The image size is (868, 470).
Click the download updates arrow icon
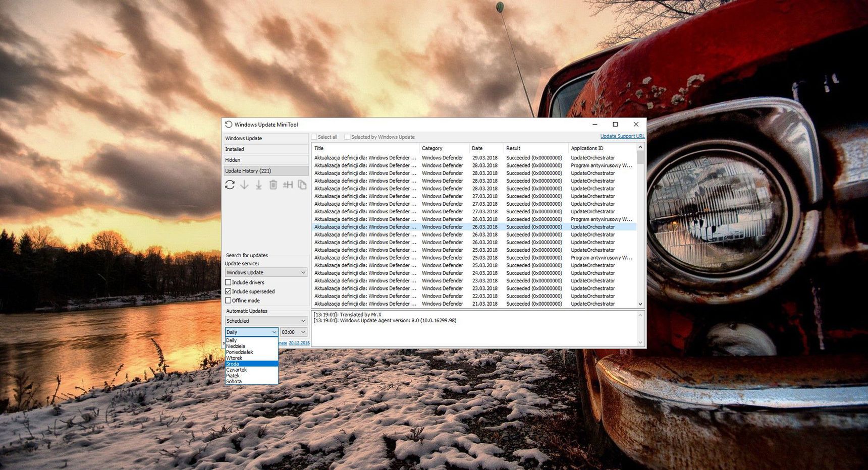[x=244, y=185]
